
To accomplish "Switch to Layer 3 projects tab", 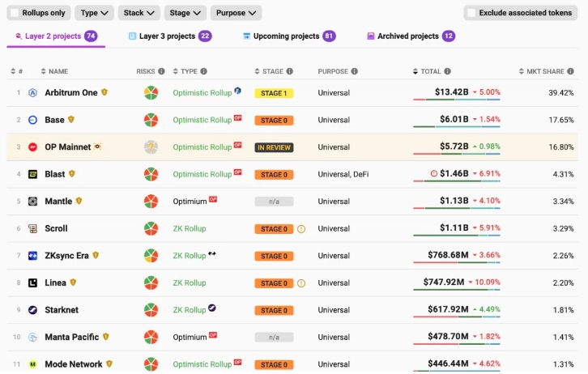I will (170, 36).
